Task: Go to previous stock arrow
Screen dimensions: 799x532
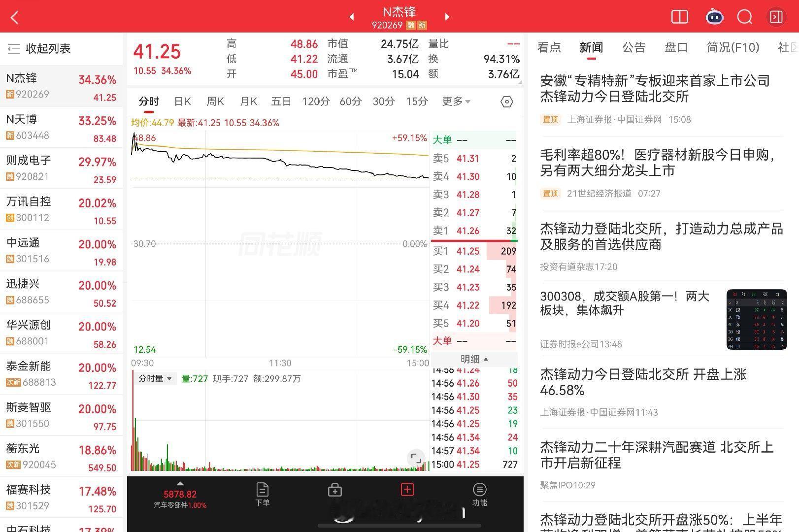Action: [352, 17]
